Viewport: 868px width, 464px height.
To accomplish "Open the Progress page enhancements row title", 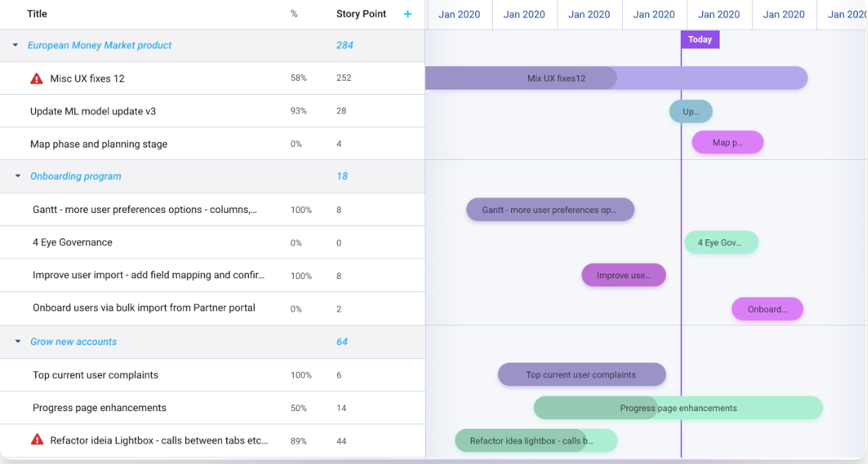I will coord(100,407).
